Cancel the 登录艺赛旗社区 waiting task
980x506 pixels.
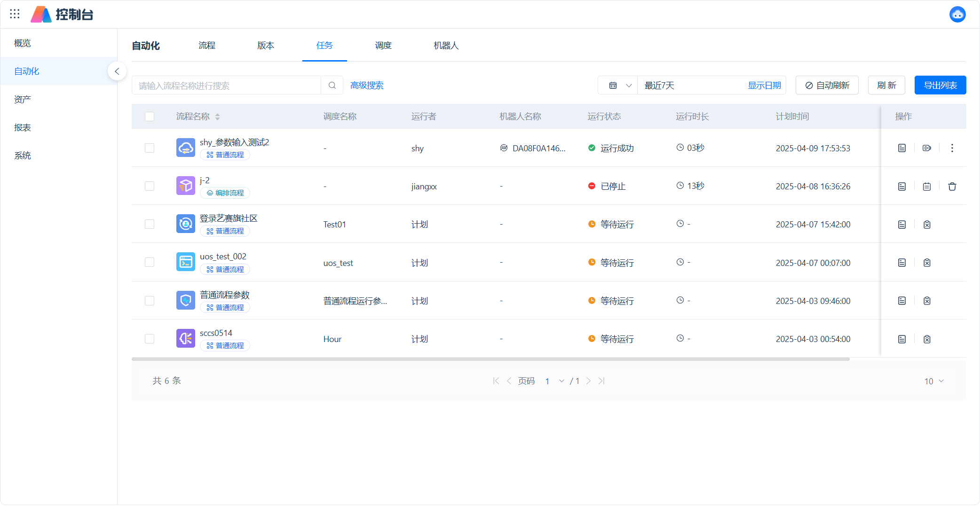[x=926, y=225]
